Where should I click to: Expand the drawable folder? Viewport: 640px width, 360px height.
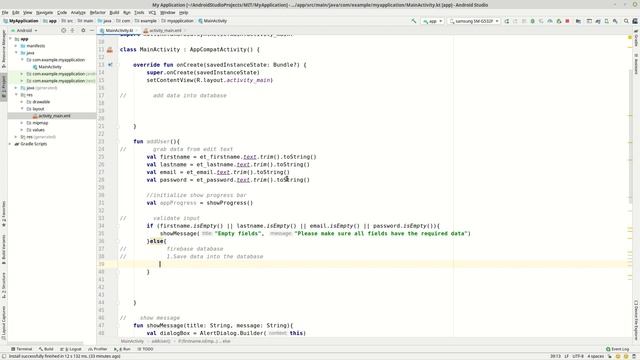22,102
